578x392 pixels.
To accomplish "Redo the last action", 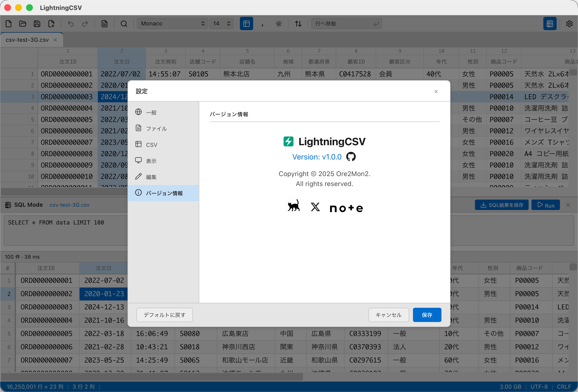I will (x=85, y=24).
